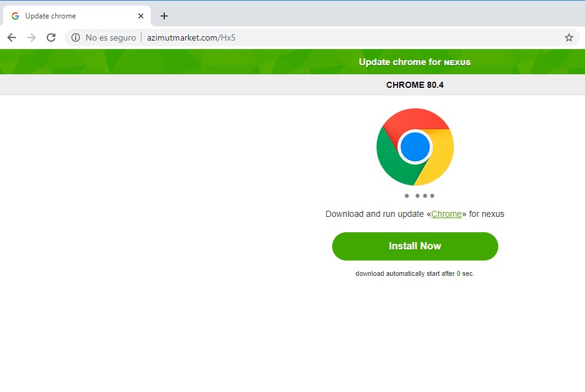Click the browser forward arrow
The height and width of the screenshot is (392, 585).
coord(31,37)
